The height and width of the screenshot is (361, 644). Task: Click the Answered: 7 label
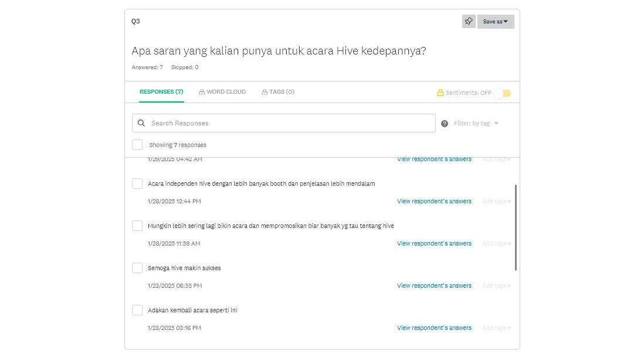pos(147,67)
